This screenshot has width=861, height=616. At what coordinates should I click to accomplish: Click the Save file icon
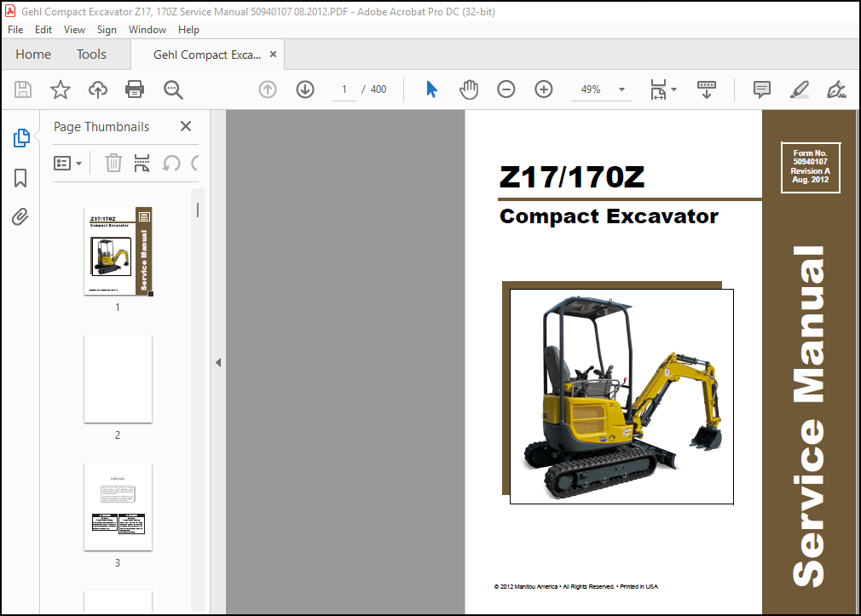(22, 89)
